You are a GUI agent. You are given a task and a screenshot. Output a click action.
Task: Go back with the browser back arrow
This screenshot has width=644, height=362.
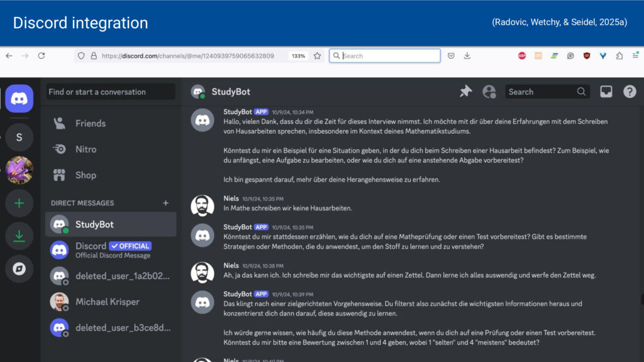pos(9,56)
